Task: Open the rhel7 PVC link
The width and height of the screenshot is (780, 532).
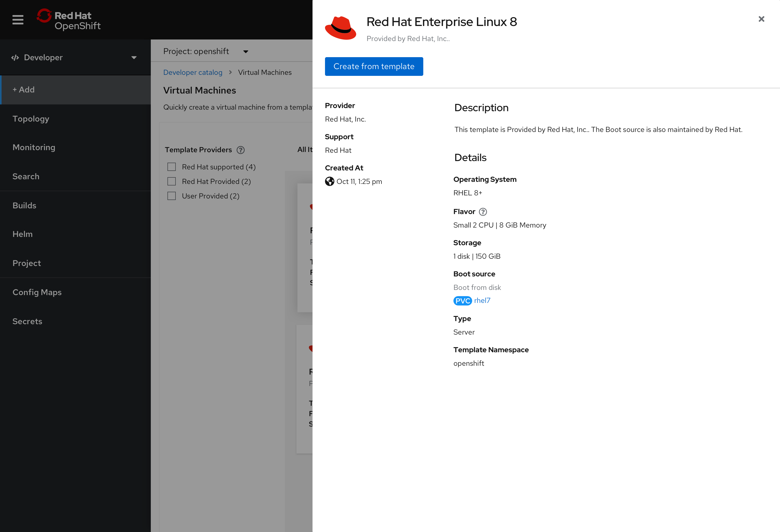Action: point(482,301)
